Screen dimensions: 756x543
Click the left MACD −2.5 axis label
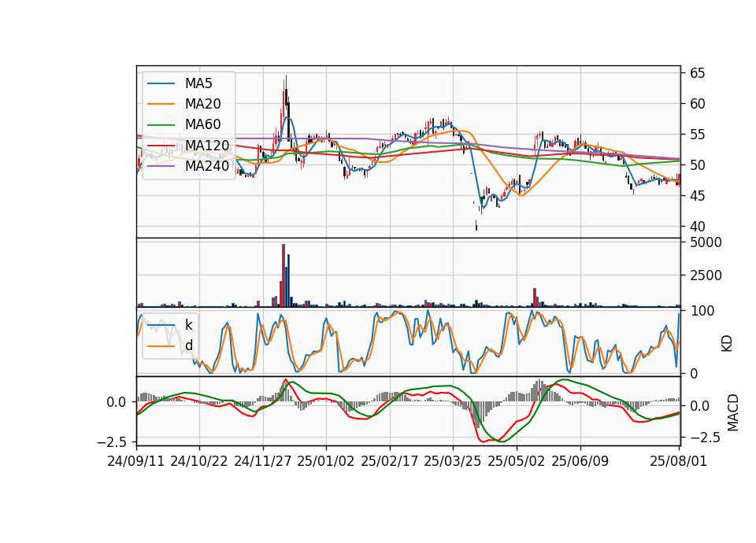pos(113,441)
